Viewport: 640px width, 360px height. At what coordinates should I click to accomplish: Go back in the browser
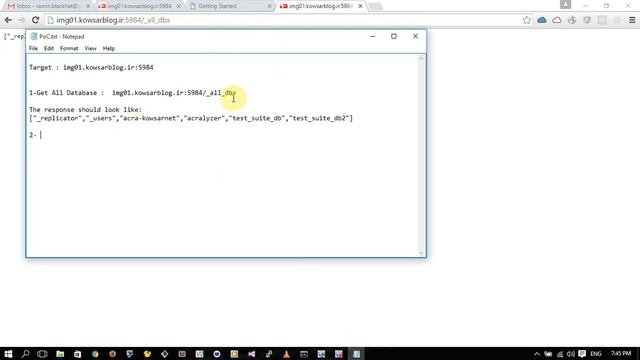coord(8,20)
